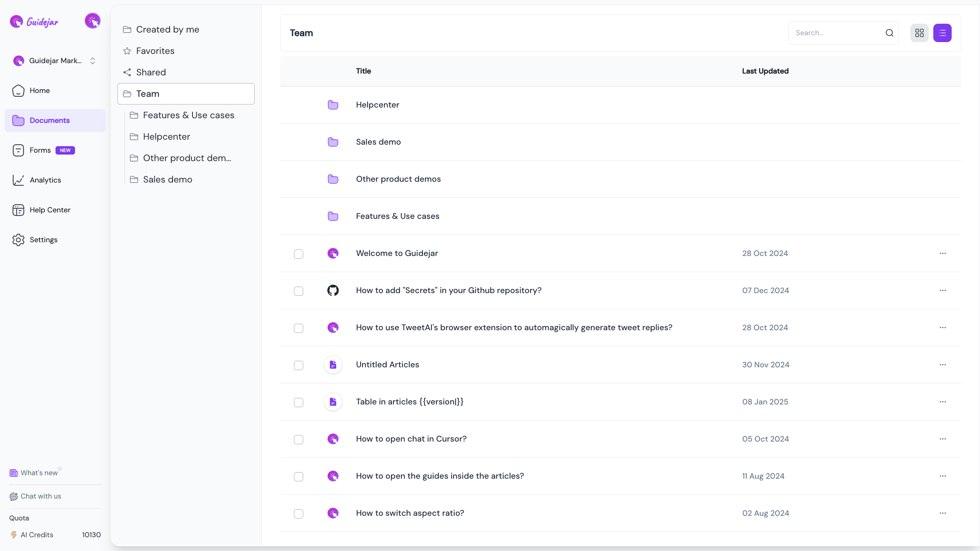
Task: Open three-dot menu for Table in articles row
Action: point(942,402)
